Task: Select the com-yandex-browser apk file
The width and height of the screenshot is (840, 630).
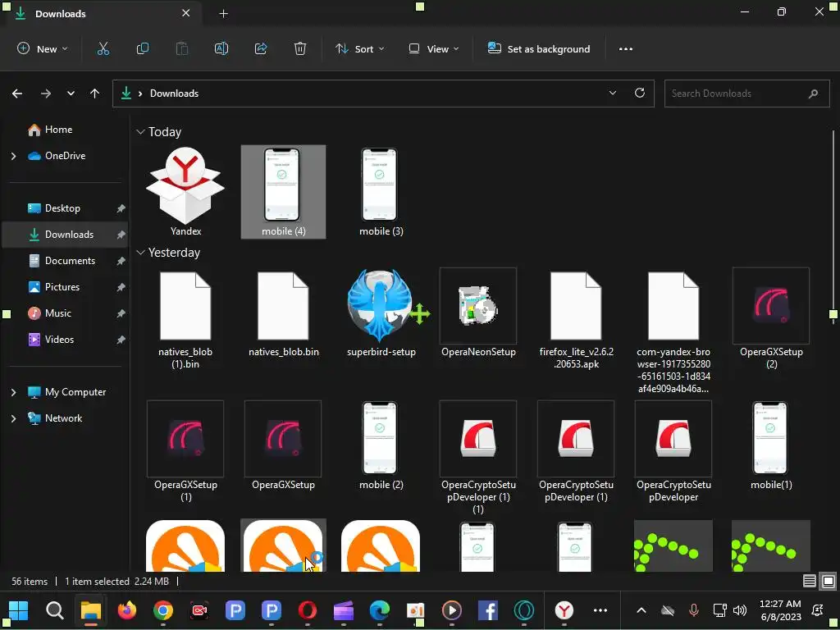Action: click(x=673, y=331)
